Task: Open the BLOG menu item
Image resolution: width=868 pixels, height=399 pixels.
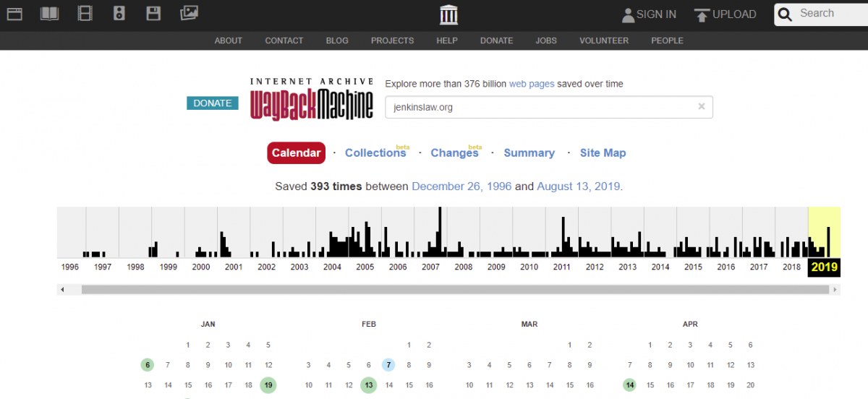Action: [337, 40]
